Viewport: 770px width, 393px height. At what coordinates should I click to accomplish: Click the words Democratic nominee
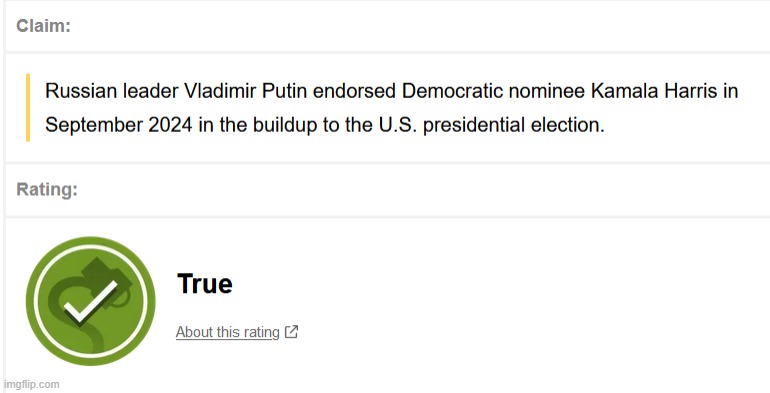(494, 91)
